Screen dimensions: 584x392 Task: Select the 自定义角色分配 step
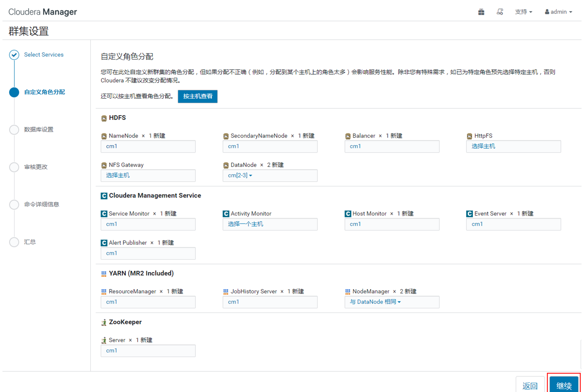(44, 92)
